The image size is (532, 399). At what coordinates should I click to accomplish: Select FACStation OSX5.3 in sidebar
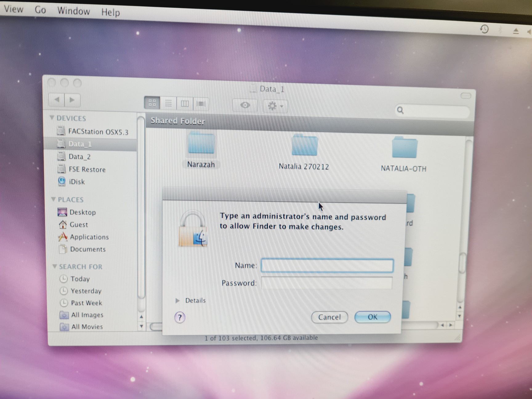coord(98,132)
